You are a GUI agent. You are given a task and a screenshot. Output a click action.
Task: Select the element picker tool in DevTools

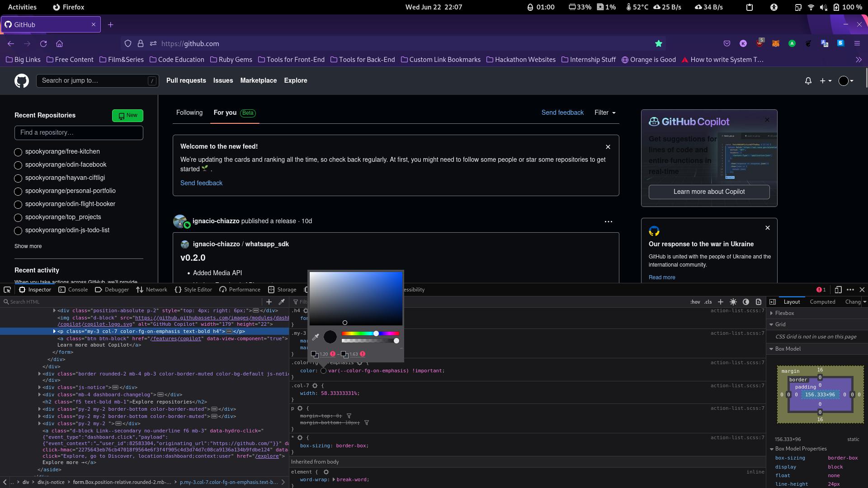click(x=7, y=290)
